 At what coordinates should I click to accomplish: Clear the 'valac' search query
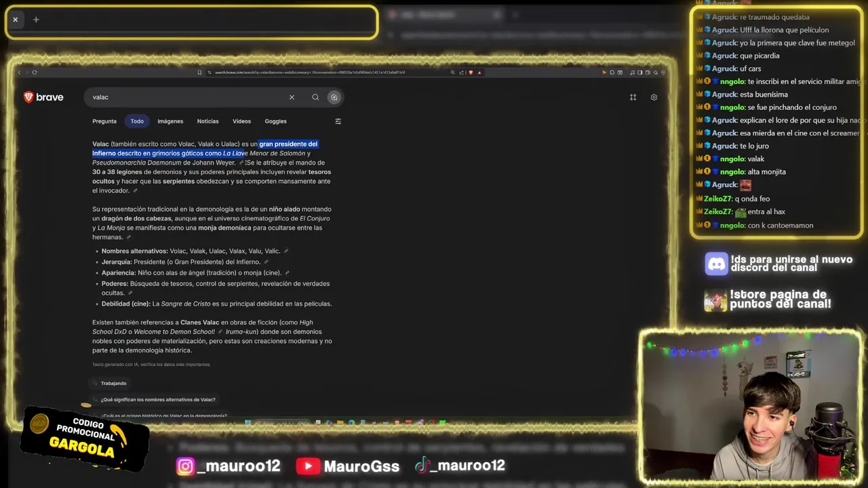[292, 97]
